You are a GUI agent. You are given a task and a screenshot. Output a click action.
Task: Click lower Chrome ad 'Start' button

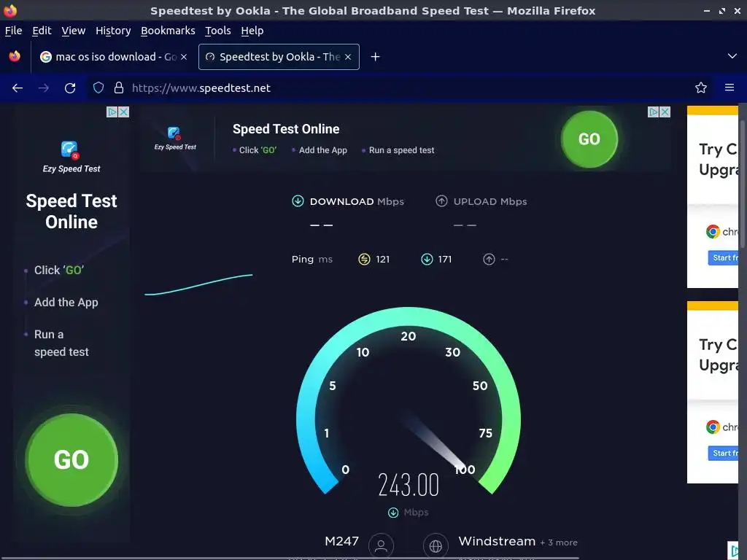(x=723, y=454)
